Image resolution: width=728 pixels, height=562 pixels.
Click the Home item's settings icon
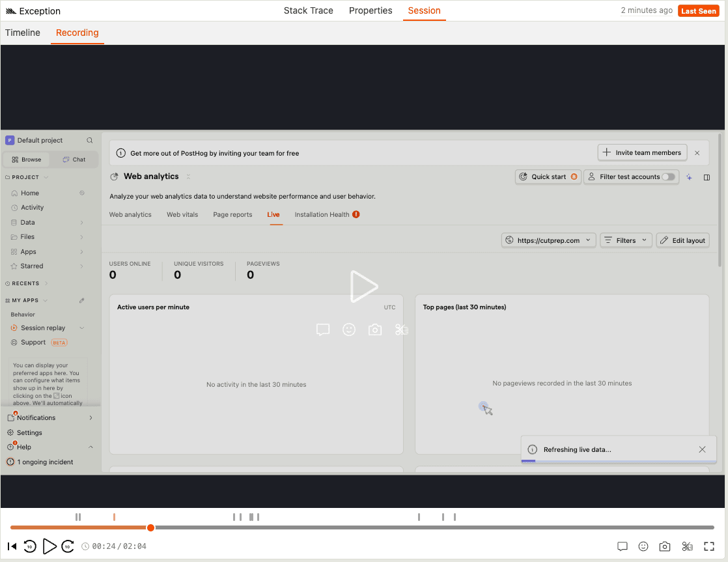click(x=81, y=193)
